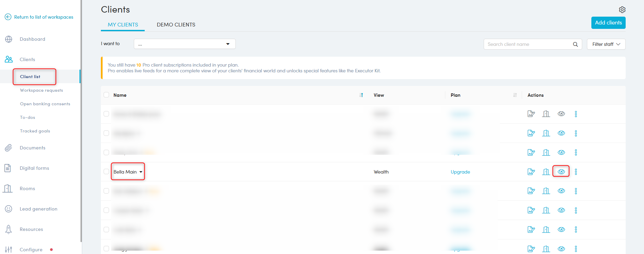The image size is (644, 254).
Task: Sort clients by Name column arrows
Action: click(361, 95)
